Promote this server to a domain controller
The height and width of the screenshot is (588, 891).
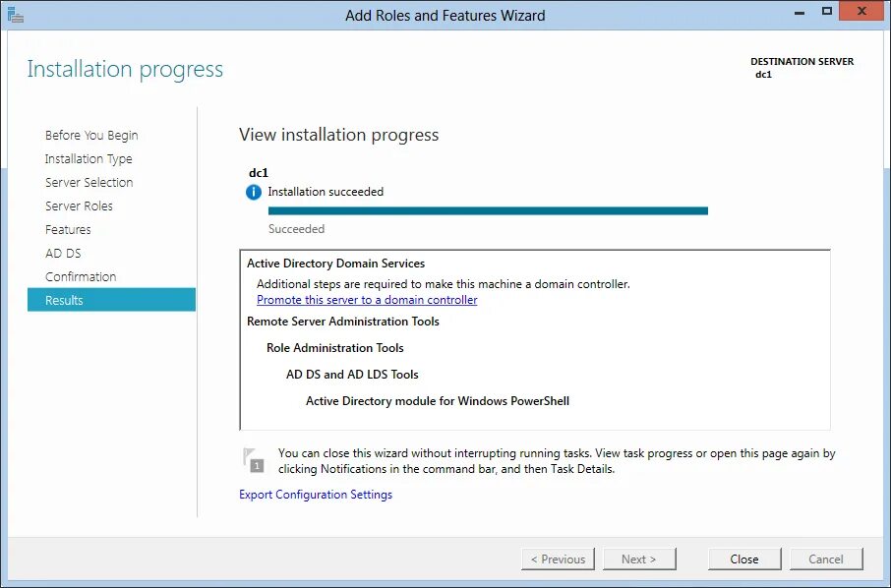[367, 300]
